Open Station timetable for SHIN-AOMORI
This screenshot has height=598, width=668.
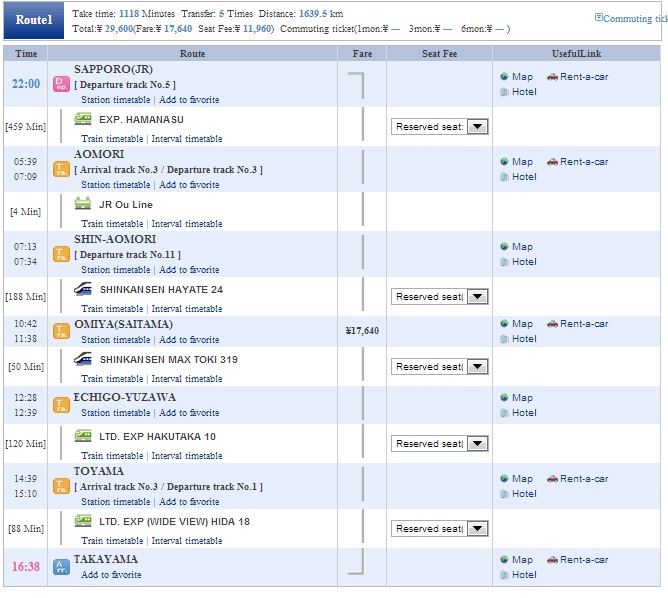point(115,270)
